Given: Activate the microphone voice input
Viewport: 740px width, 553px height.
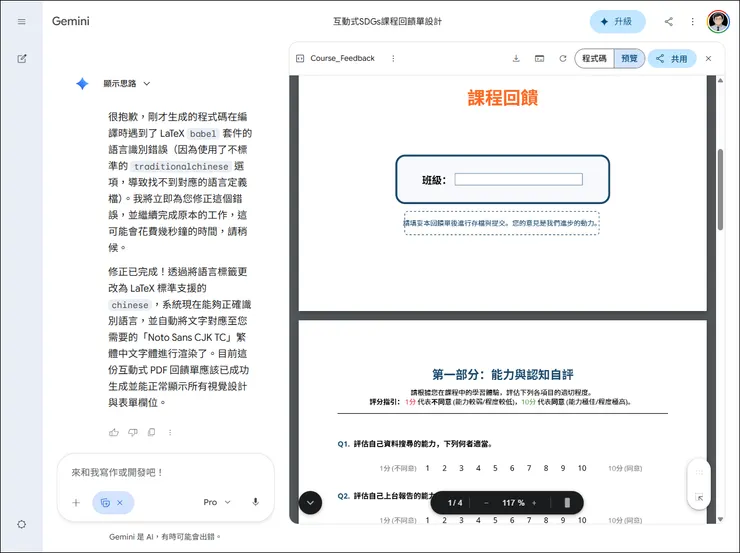Looking at the screenshot, I should pos(255,502).
